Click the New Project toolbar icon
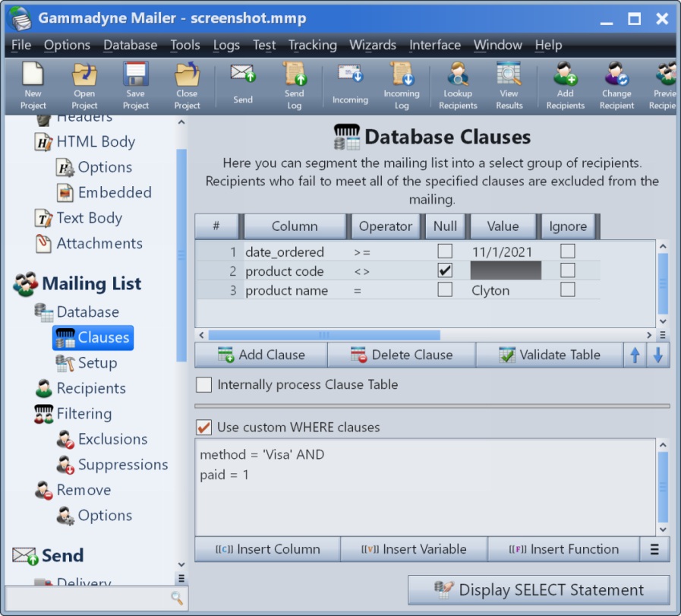Image resolution: width=681 pixels, height=616 pixels. point(33,86)
